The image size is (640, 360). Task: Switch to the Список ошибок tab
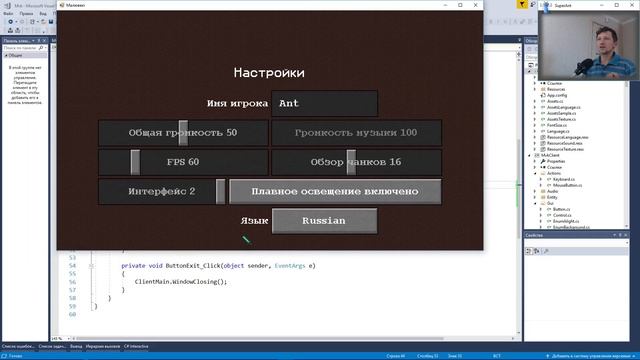click(18, 347)
